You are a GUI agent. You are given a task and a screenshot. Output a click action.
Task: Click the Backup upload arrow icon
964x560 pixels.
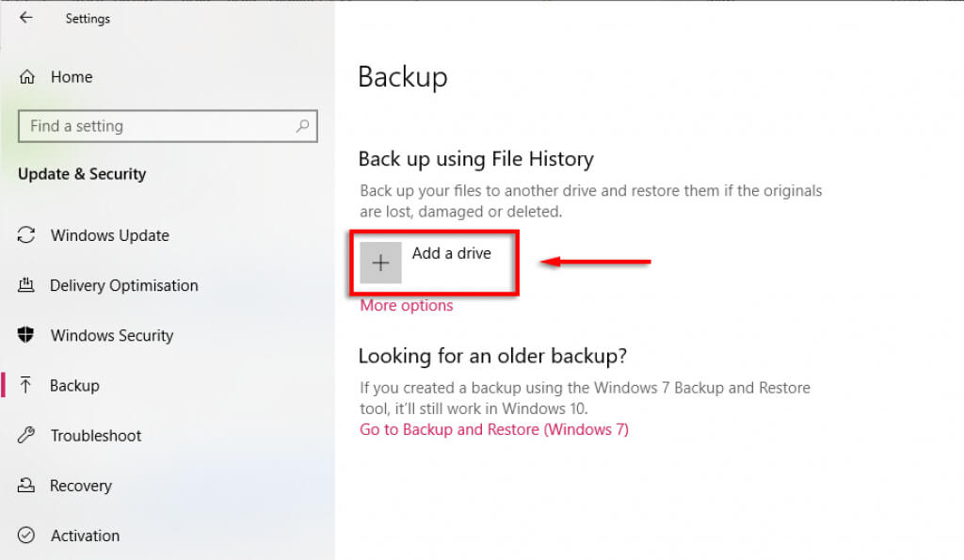point(27,385)
